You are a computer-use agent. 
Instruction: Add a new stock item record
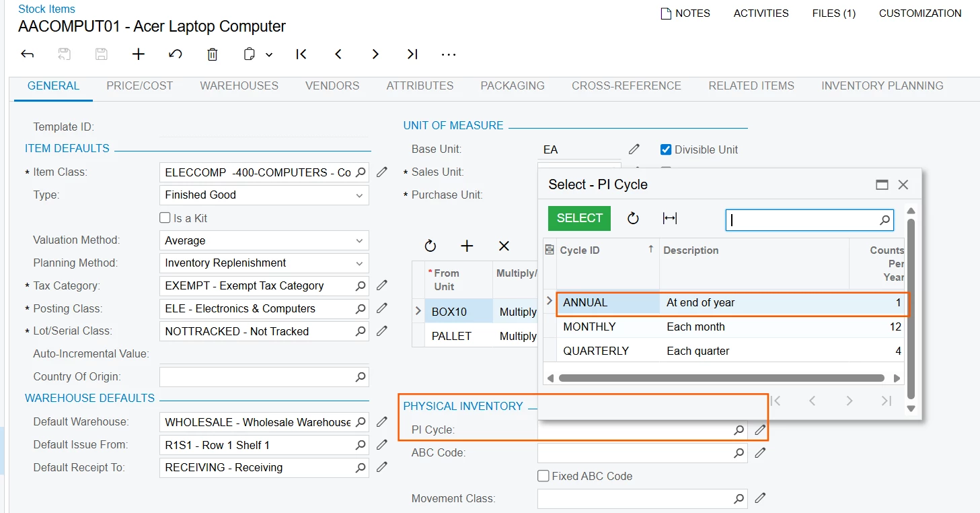139,55
